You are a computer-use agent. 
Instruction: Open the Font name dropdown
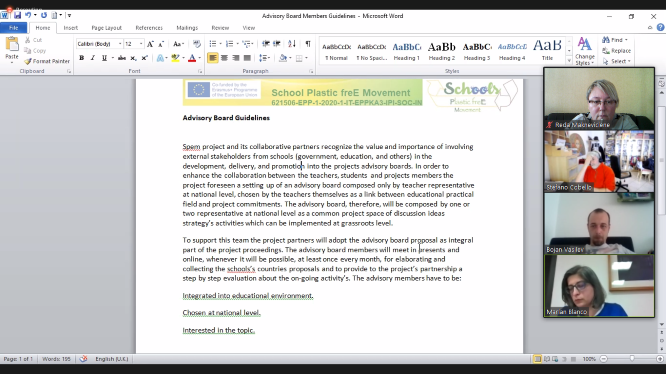pyautogui.click(x=120, y=44)
